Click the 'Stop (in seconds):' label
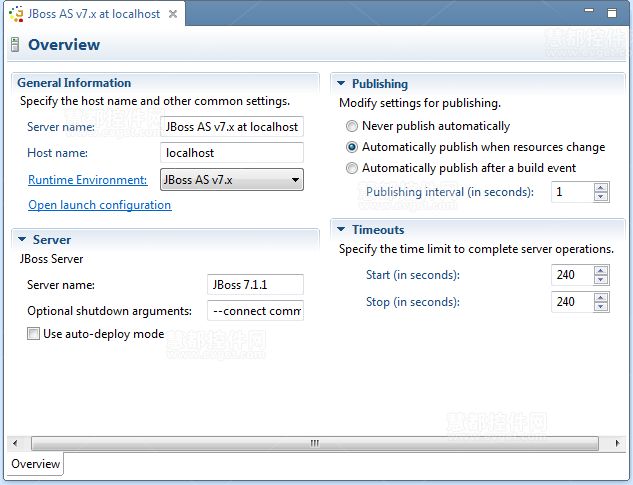 pyautogui.click(x=413, y=302)
